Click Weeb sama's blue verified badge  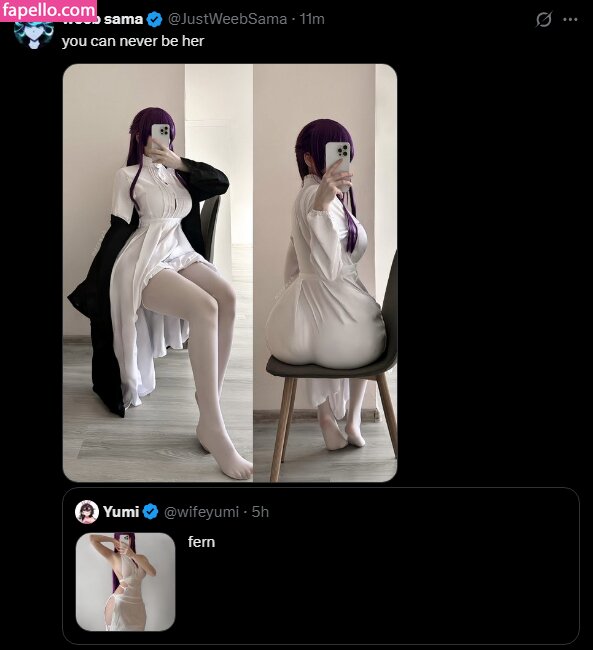155,19
